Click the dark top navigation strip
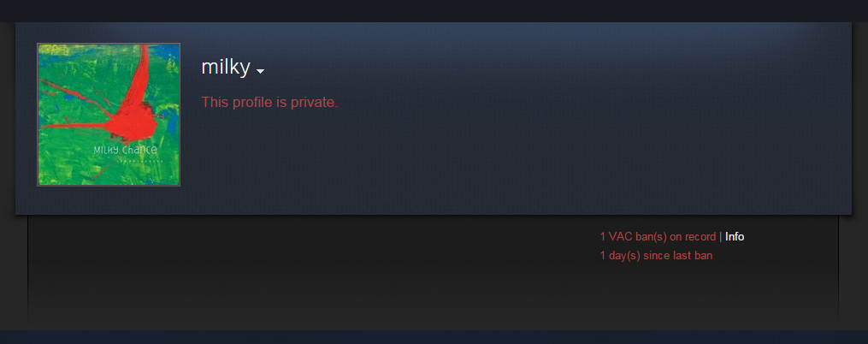The height and width of the screenshot is (344, 868). click(x=434, y=10)
